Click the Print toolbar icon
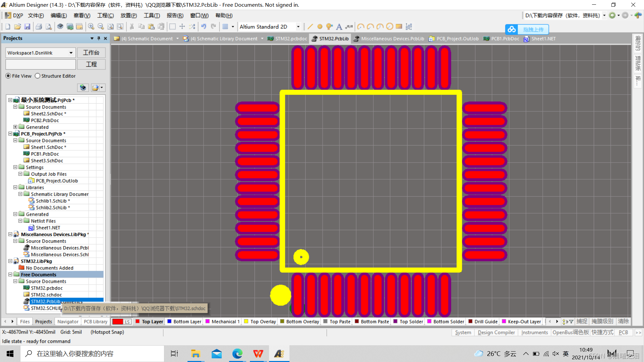The image size is (644, 362). 39,26
